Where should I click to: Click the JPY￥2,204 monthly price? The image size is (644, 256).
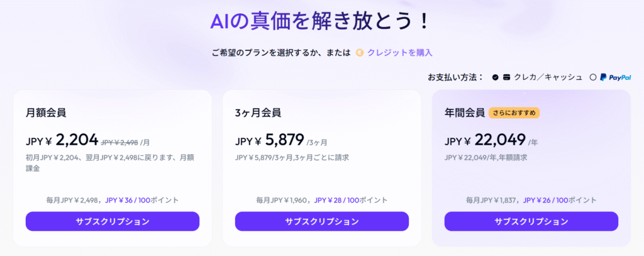coord(62,140)
